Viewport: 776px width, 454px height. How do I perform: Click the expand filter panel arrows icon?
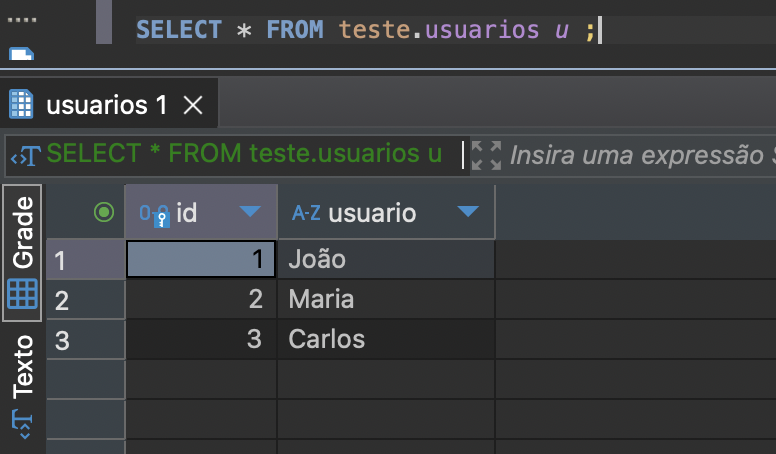point(486,155)
